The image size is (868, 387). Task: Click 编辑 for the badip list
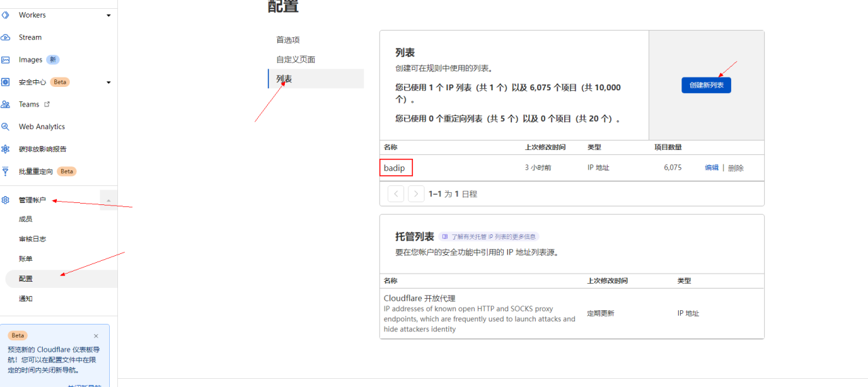click(711, 168)
